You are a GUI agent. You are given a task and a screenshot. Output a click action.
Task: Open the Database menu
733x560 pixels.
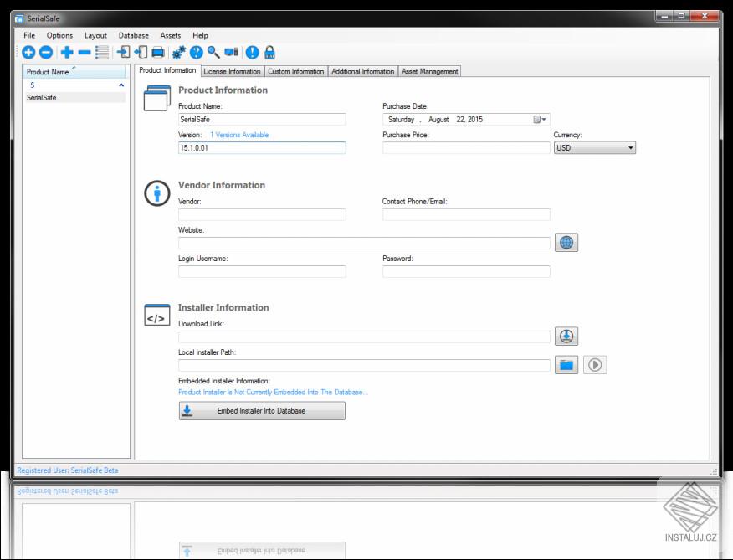coord(133,35)
